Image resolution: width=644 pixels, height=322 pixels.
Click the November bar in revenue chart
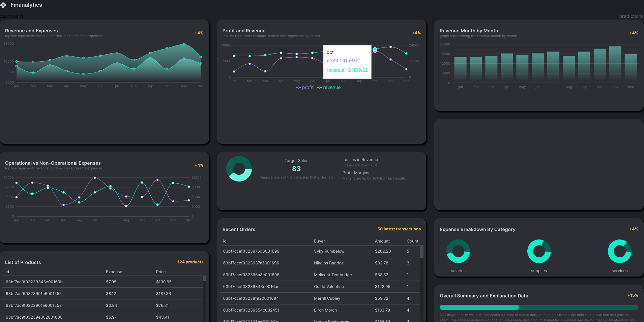(615, 64)
